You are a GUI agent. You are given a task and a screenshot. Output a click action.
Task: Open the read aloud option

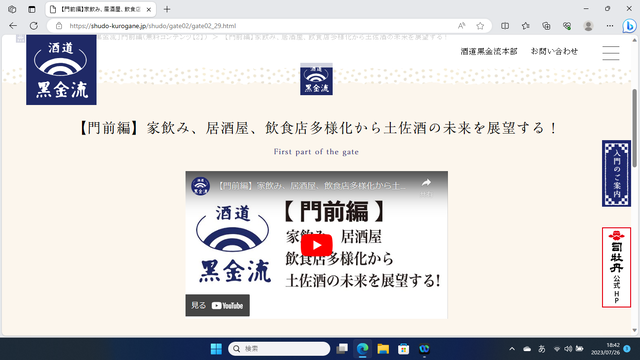(461, 26)
